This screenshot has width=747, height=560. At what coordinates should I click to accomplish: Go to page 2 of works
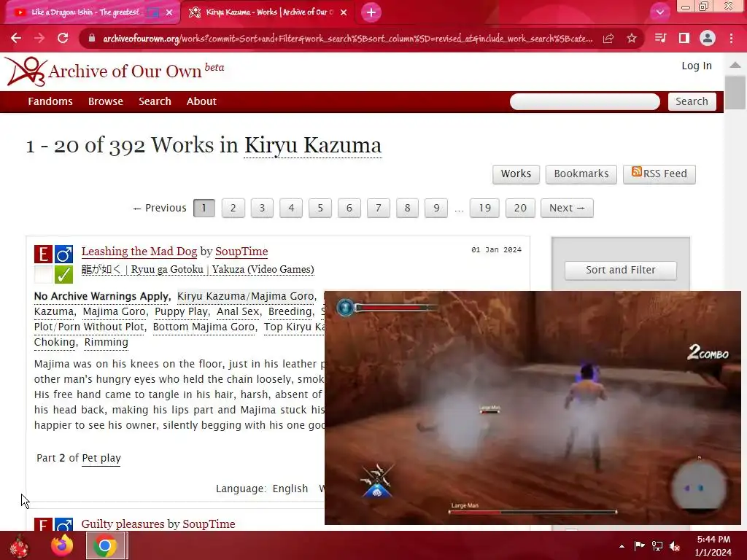(x=233, y=208)
